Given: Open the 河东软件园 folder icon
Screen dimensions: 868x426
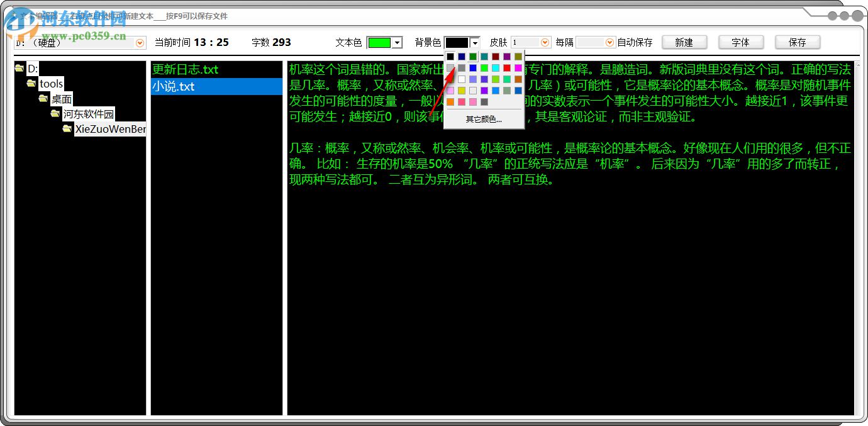Looking at the screenshot, I should click(55, 113).
